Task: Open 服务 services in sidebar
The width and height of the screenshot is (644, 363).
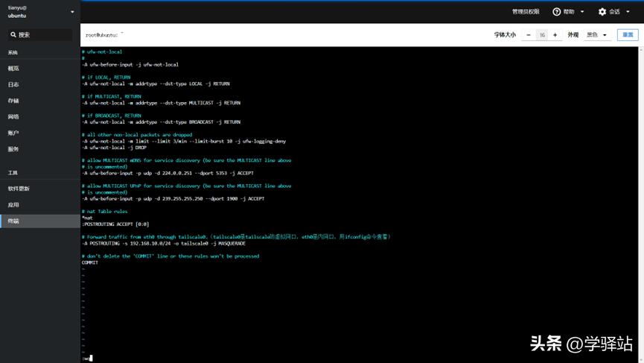Action: 13,149
